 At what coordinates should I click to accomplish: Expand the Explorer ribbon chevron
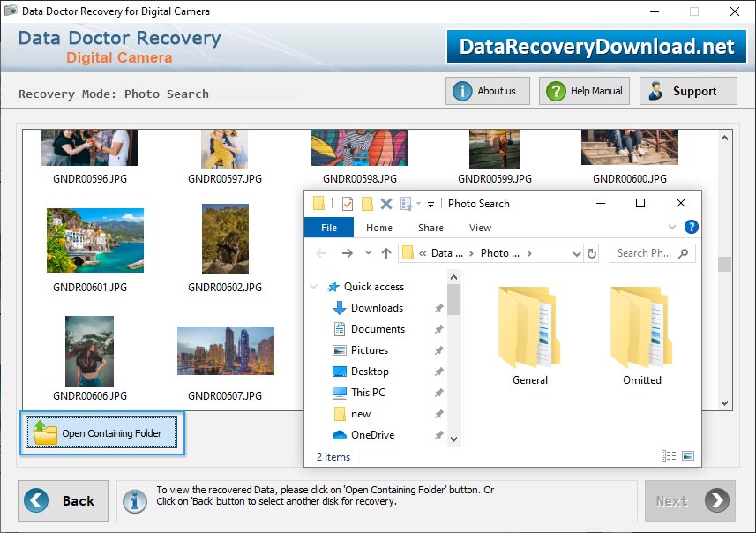coord(671,227)
